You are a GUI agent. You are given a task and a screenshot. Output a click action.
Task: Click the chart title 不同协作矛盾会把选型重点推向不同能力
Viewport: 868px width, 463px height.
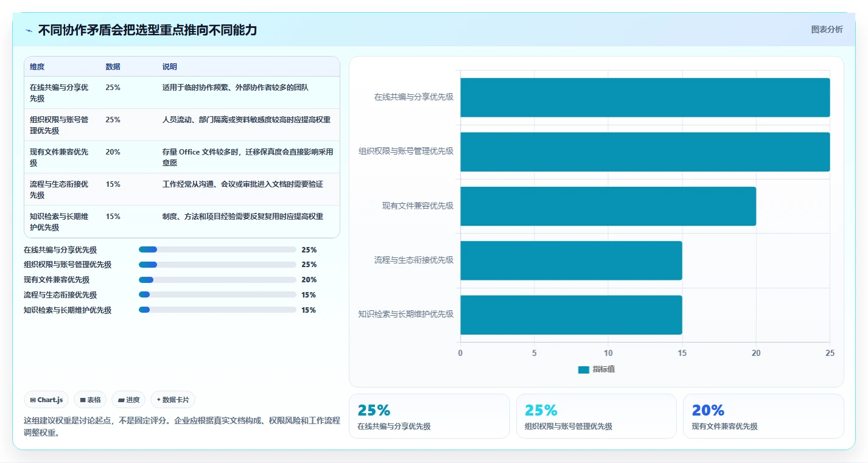(147, 30)
